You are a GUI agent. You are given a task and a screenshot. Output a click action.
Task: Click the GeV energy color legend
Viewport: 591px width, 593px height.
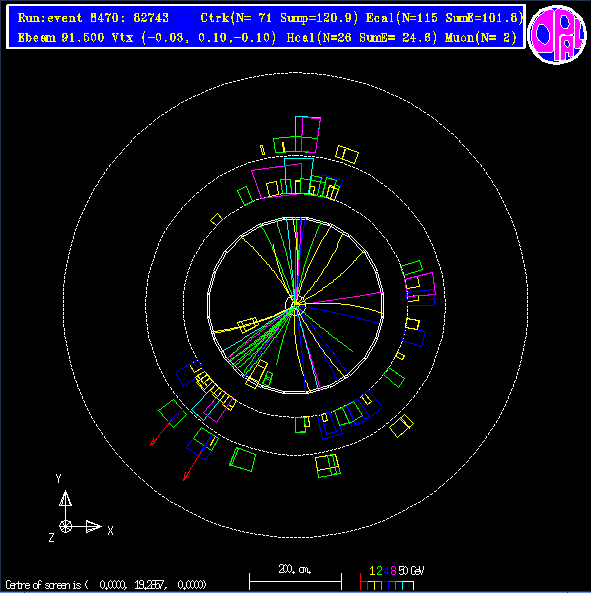point(392,577)
